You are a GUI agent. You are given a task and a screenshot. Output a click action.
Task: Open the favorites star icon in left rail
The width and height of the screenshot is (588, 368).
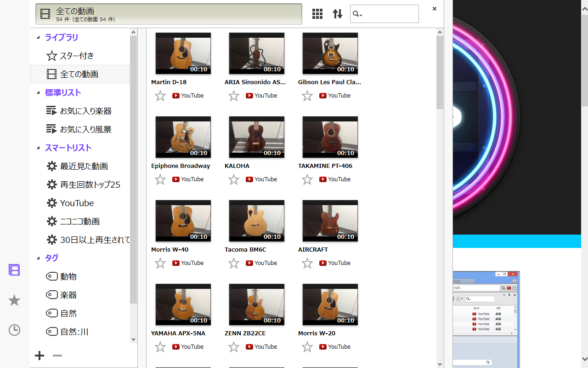pos(14,300)
